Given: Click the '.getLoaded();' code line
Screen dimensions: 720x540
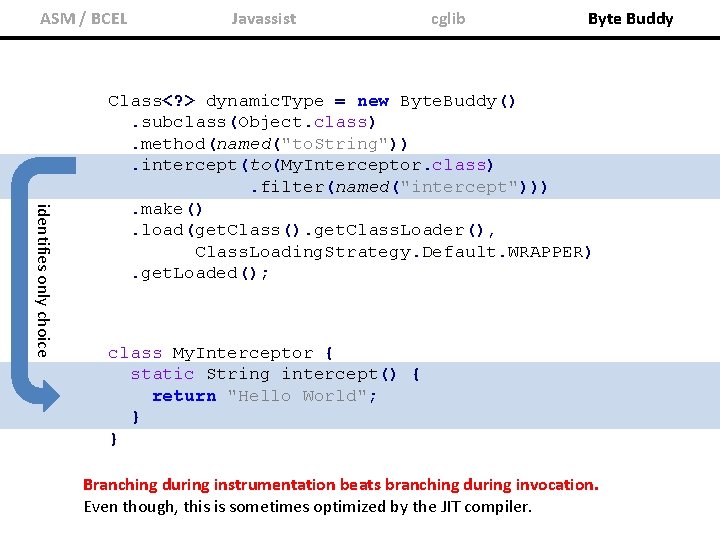Looking at the screenshot, I should coord(200,274).
